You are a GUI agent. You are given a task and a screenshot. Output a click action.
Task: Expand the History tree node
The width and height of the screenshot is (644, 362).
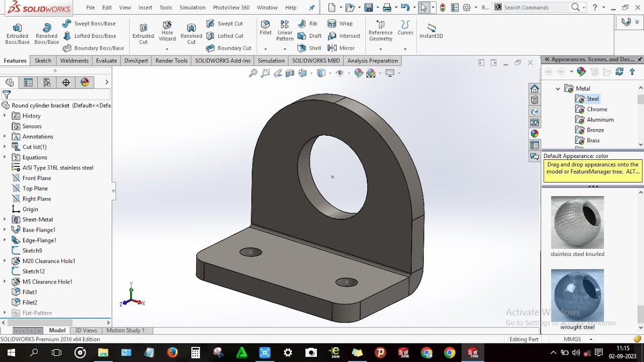pyautogui.click(x=5, y=116)
